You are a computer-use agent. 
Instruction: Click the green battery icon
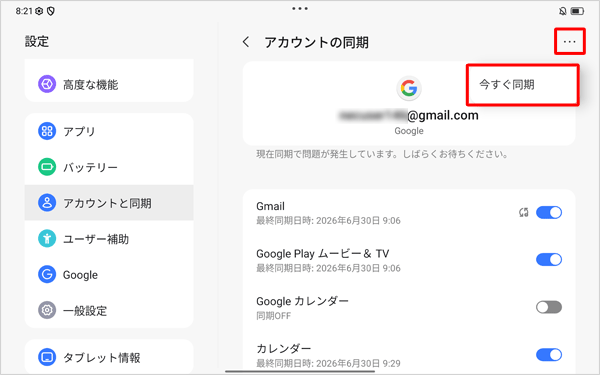click(47, 167)
